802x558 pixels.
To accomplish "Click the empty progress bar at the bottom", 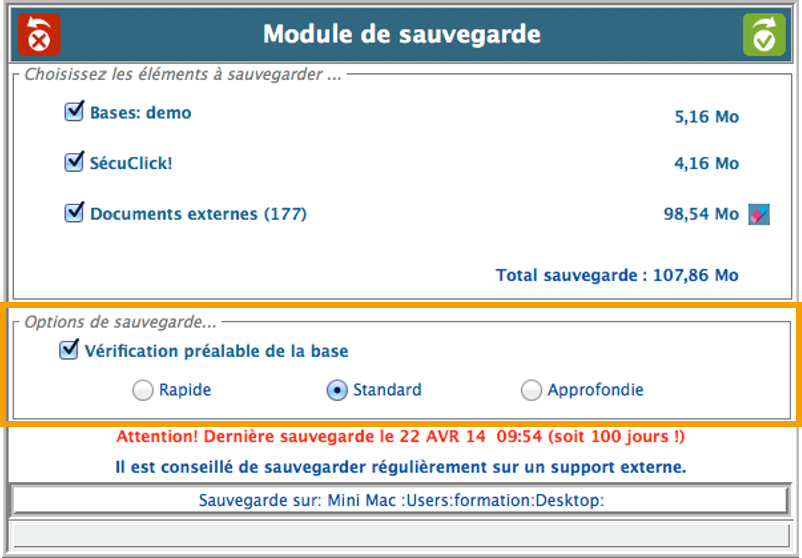I will click(x=400, y=535).
